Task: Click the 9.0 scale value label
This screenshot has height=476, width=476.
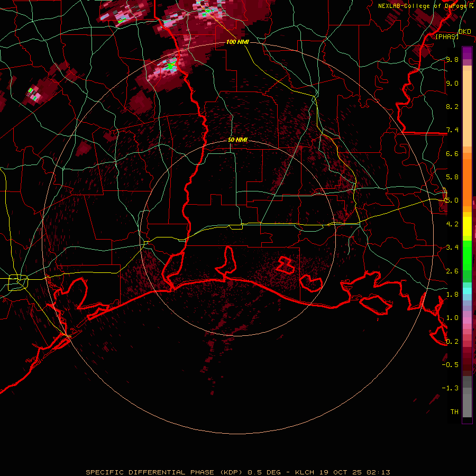Action: pos(452,83)
